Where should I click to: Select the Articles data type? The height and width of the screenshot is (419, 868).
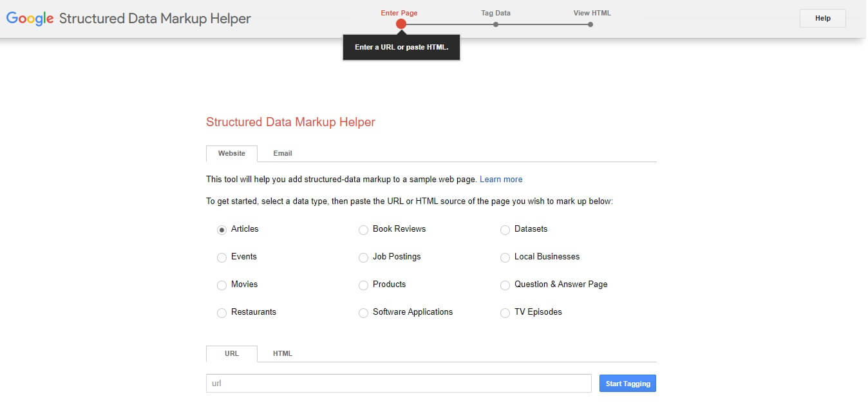point(222,229)
